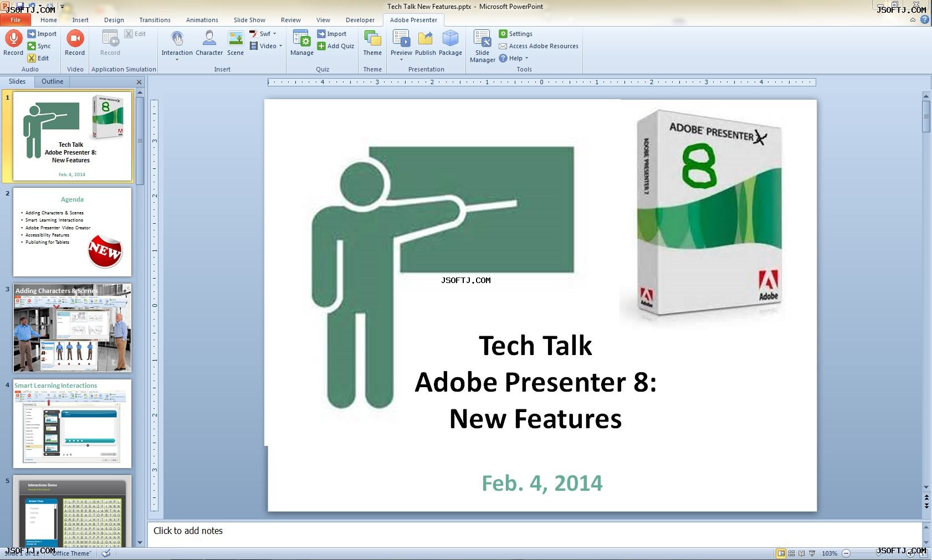Start Slide Show from status bar icon
The width and height of the screenshot is (932, 560).
tap(812, 553)
